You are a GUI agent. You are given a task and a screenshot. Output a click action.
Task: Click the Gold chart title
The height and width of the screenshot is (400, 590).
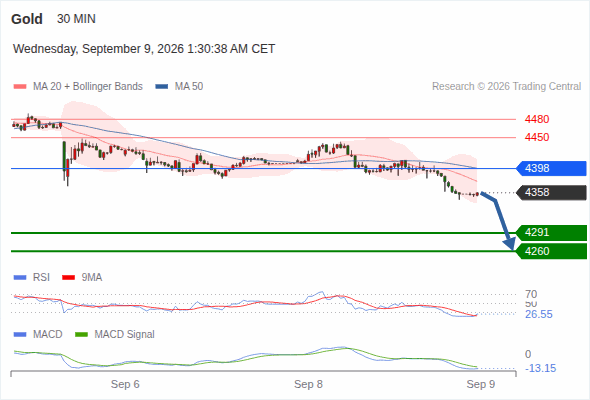27,19
